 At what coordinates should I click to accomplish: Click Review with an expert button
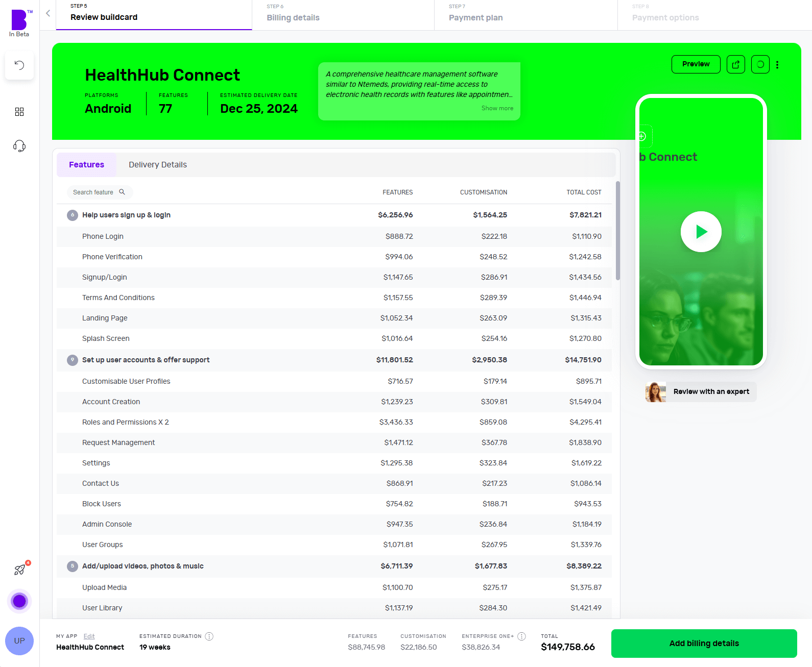coord(701,392)
